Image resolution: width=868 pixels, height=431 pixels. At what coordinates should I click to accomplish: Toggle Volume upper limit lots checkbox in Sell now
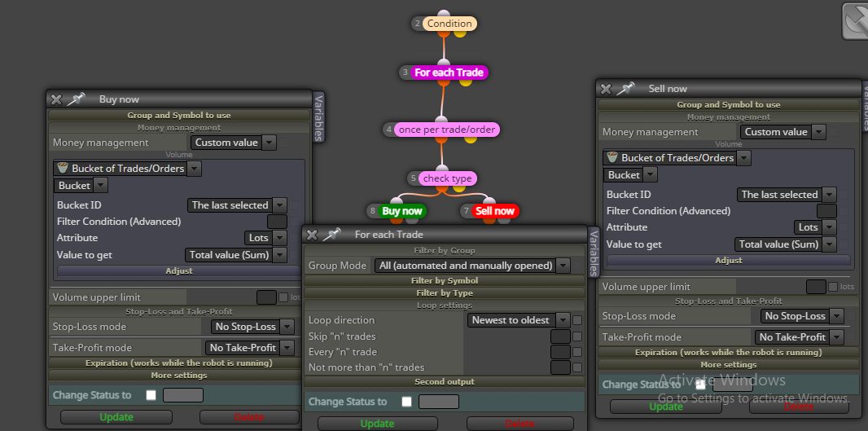833,287
